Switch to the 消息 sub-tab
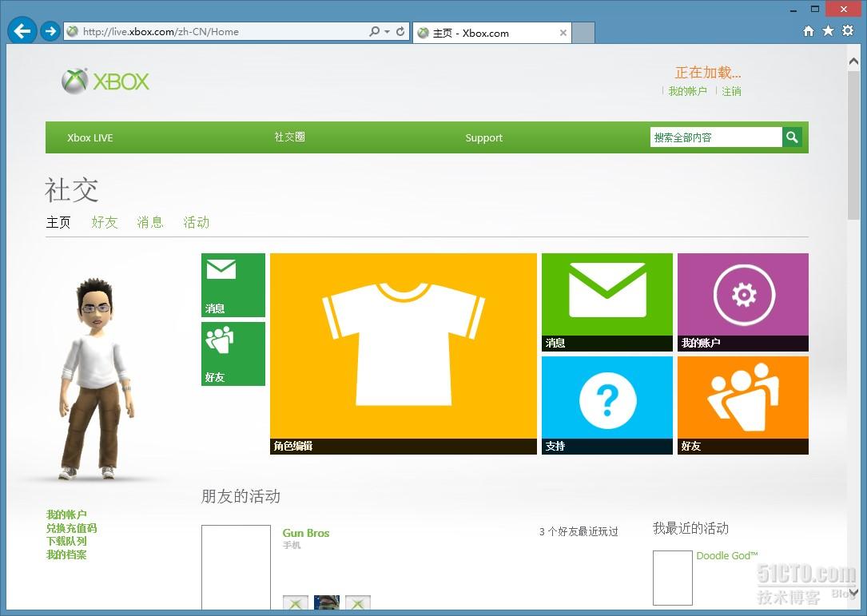867x616 pixels. tap(150, 222)
